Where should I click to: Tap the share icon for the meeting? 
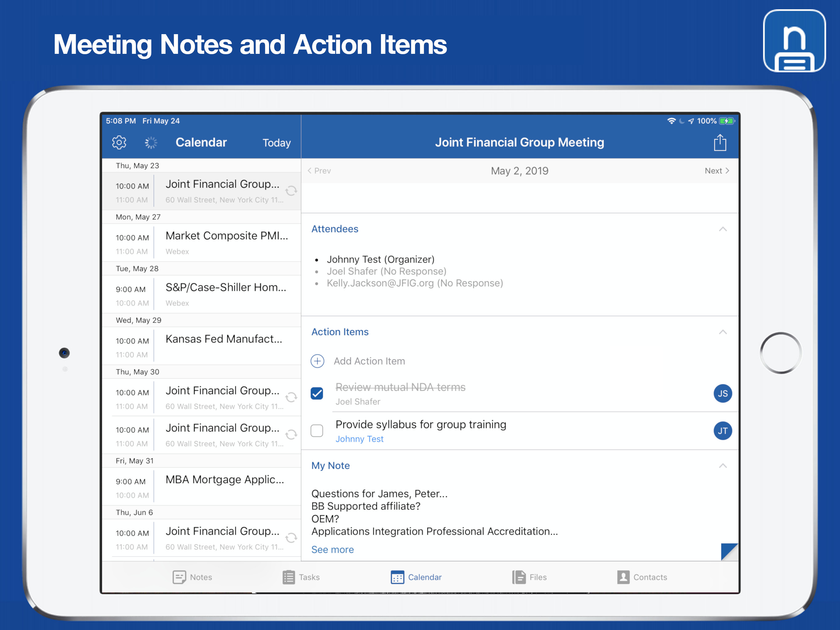(x=719, y=143)
